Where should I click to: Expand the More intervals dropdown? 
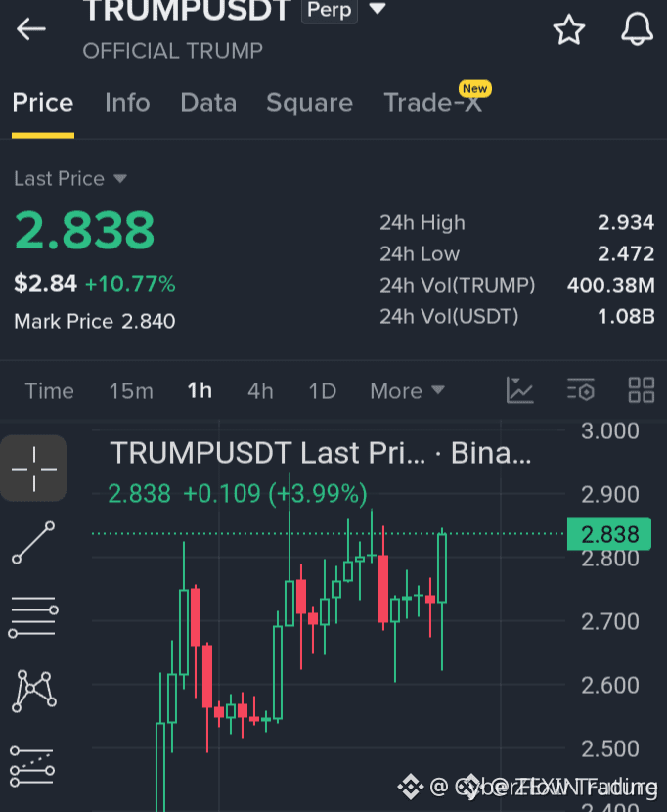tap(407, 391)
